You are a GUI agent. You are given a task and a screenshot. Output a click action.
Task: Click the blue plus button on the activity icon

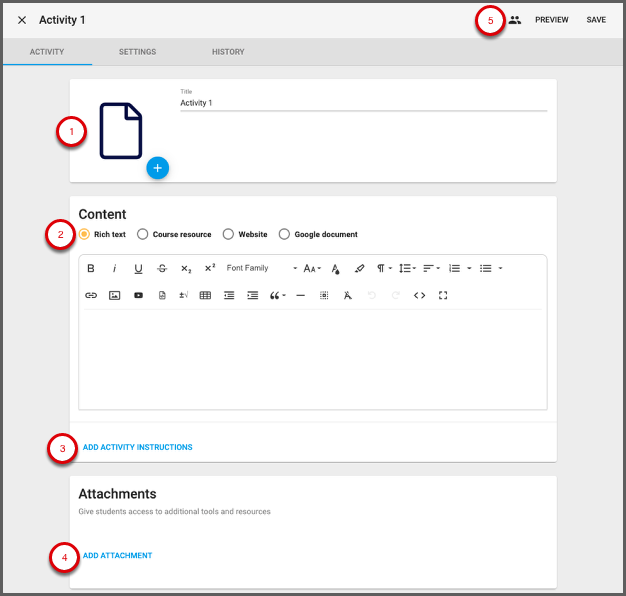157,168
